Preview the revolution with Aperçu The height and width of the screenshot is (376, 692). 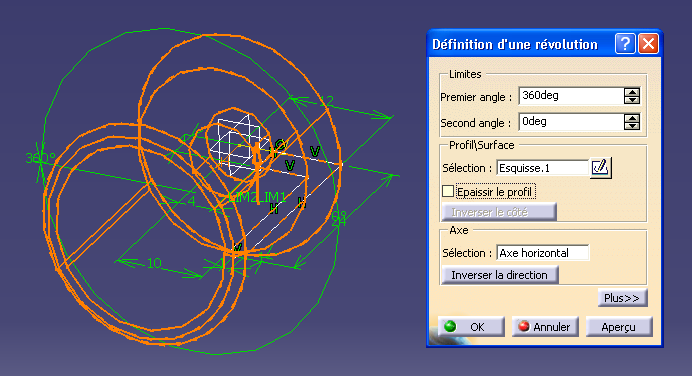619,327
